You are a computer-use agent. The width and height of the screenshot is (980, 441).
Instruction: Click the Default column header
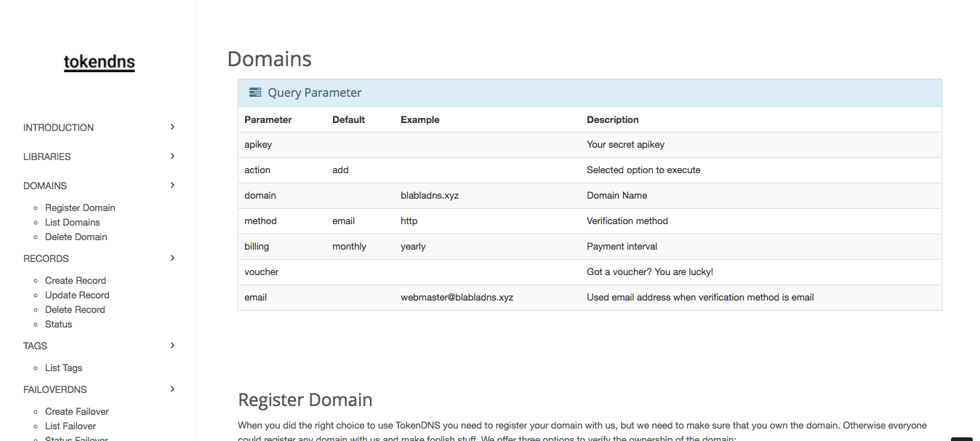tap(349, 119)
